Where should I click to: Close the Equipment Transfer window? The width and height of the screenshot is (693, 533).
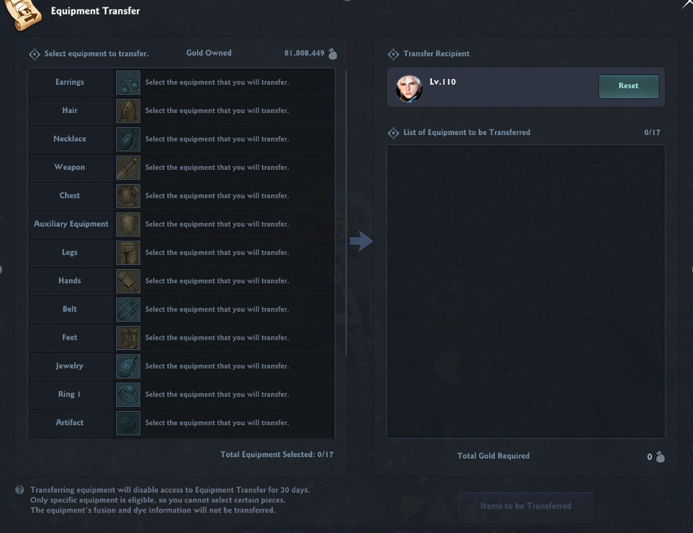tap(687, 4)
